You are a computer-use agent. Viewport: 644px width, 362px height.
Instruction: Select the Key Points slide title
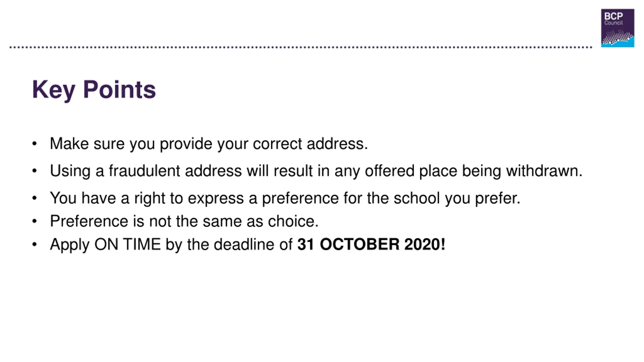tap(94, 90)
